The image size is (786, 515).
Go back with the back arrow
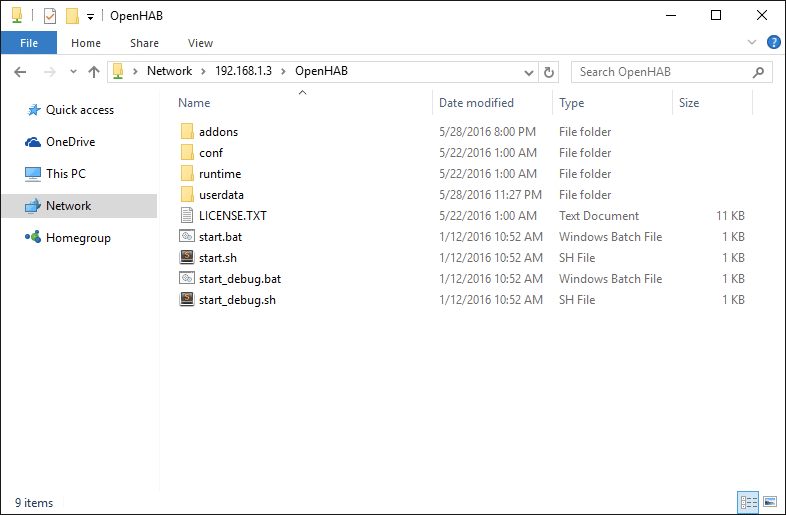[x=20, y=72]
